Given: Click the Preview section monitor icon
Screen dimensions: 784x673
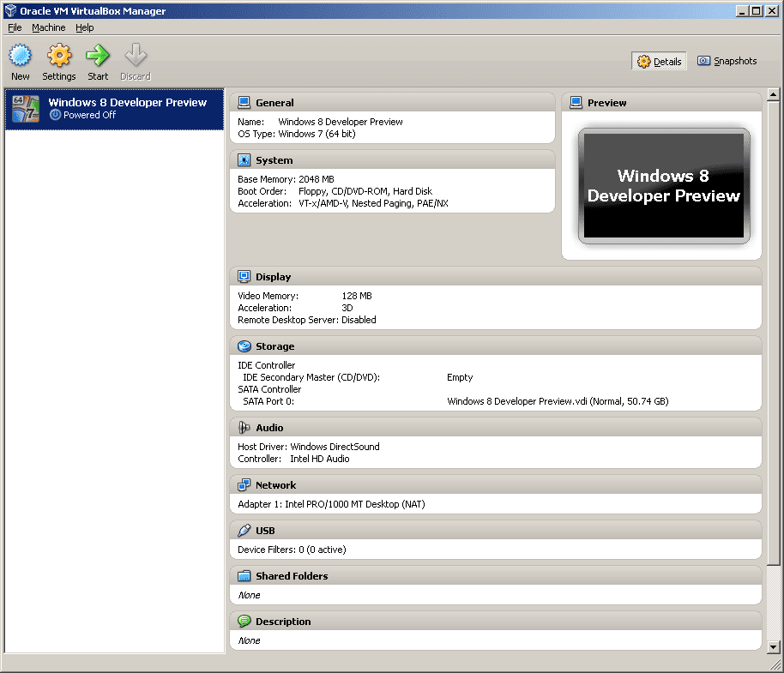Looking at the screenshot, I should [x=576, y=102].
